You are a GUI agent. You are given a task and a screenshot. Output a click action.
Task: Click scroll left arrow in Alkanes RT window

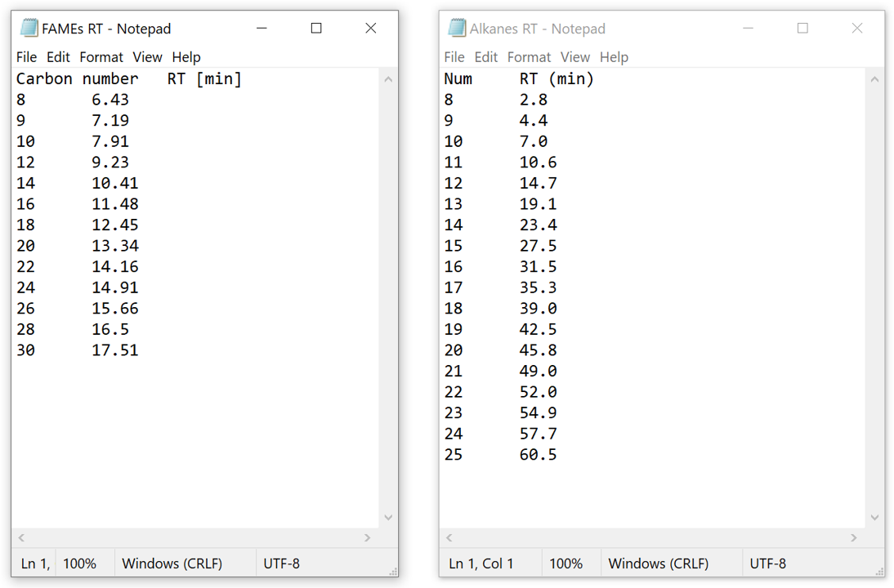(x=449, y=537)
